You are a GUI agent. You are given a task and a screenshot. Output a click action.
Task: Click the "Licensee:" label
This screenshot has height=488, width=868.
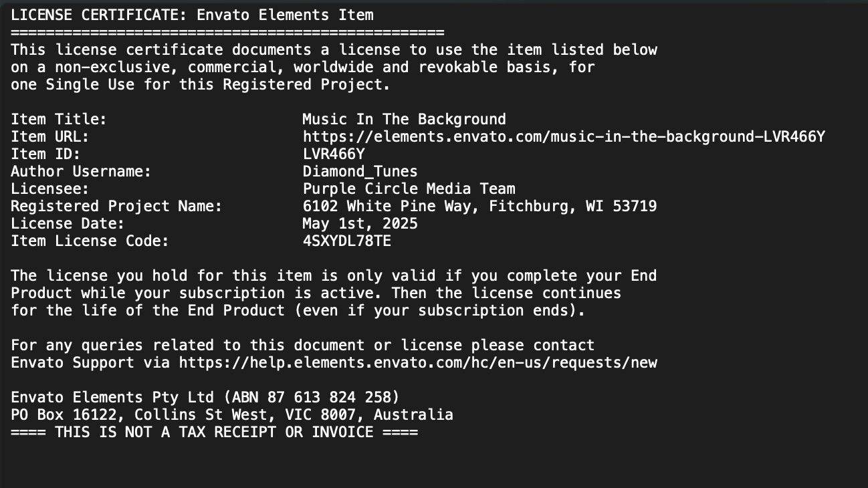(50, 189)
